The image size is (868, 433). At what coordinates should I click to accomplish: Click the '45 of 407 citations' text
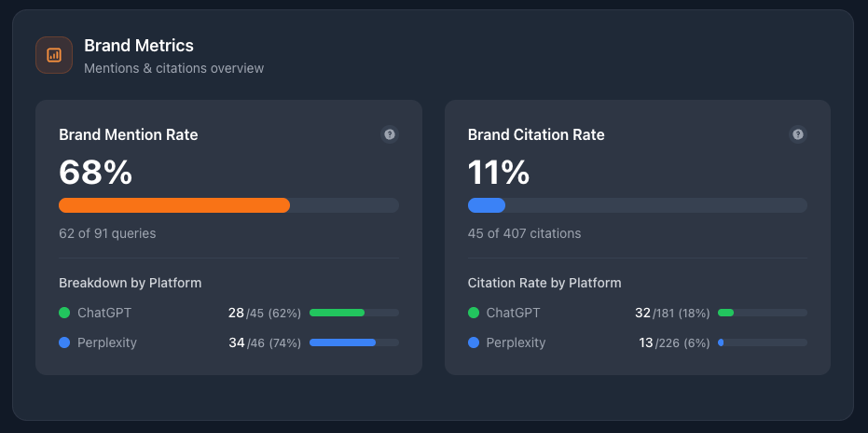pyautogui.click(x=524, y=233)
